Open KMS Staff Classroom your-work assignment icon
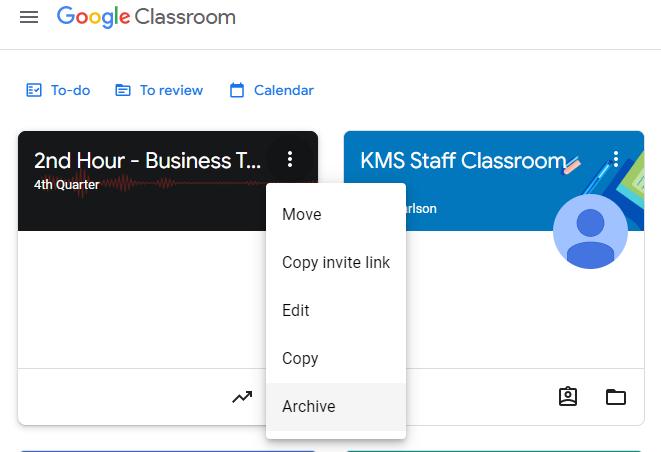This screenshot has height=452, width=661. click(568, 397)
